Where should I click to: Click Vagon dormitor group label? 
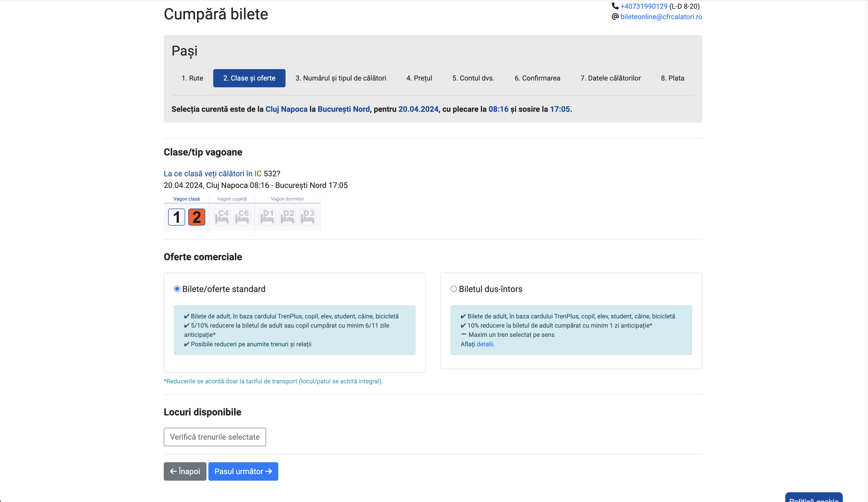(x=287, y=199)
